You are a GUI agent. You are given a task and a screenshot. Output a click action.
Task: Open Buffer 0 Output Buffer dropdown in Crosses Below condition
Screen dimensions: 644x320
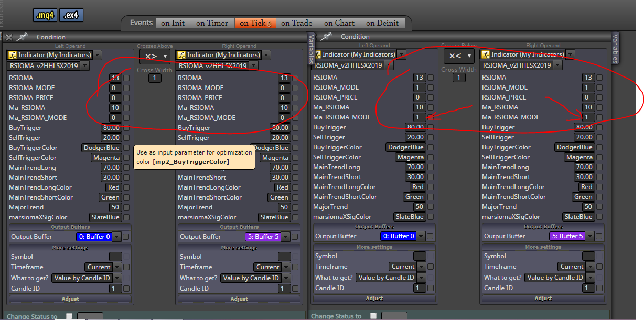coord(421,236)
